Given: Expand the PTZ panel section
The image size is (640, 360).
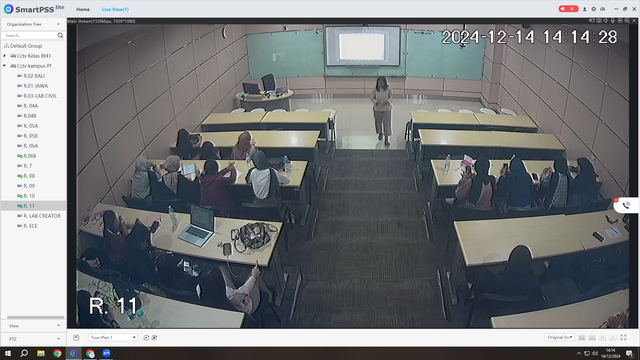Looking at the screenshot, I should [33, 339].
